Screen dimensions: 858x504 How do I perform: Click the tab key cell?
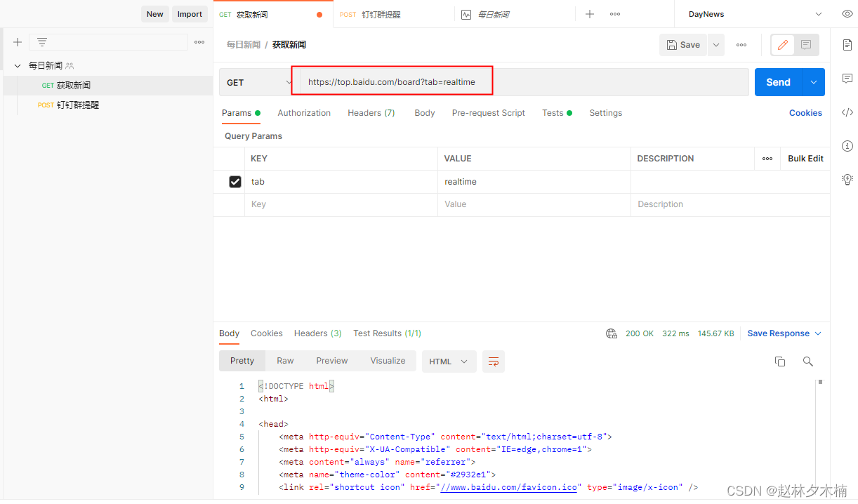pos(341,182)
